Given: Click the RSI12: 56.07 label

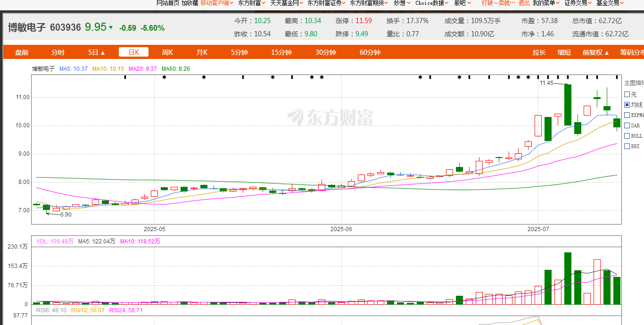Looking at the screenshot, I should (x=87, y=310).
